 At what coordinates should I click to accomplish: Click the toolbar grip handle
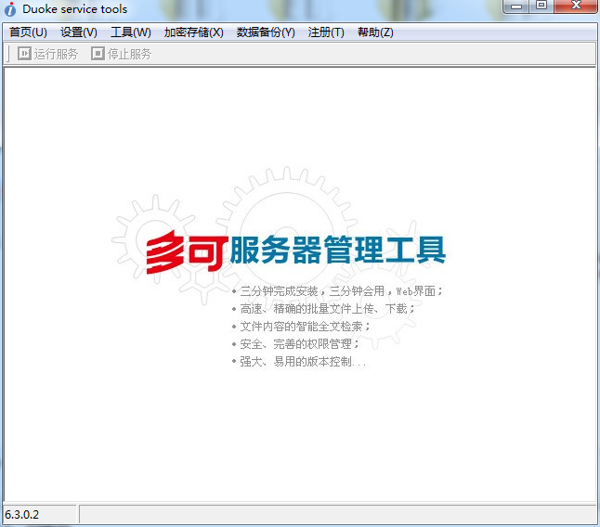[8, 54]
